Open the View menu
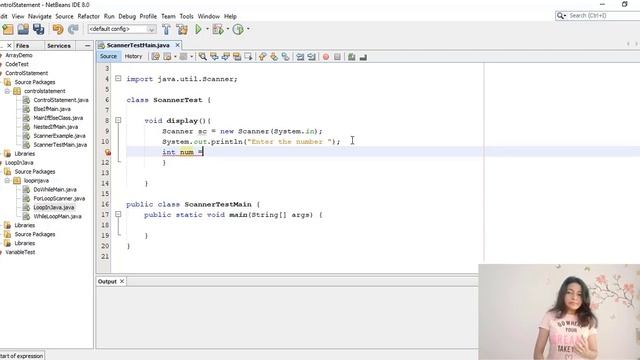 pos(18,16)
